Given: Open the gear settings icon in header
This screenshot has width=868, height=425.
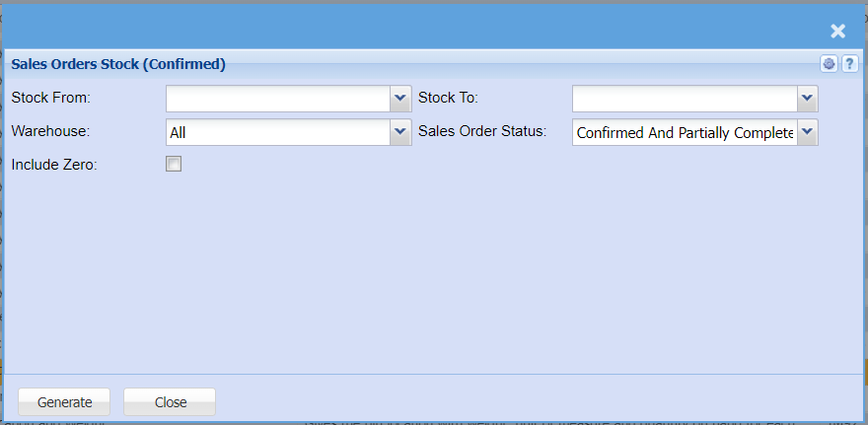Looking at the screenshot, I should 830,64.
